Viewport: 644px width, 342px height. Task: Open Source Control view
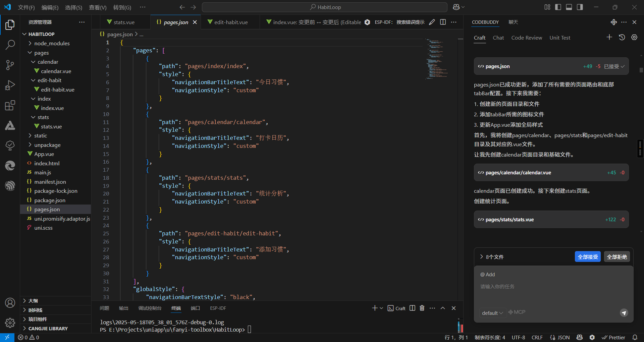[x=10, y=65]
